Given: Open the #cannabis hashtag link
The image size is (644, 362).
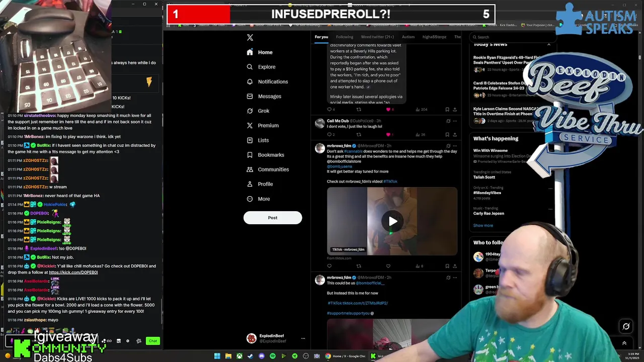Looking at the screenshot, I should (x=353, y=151).
